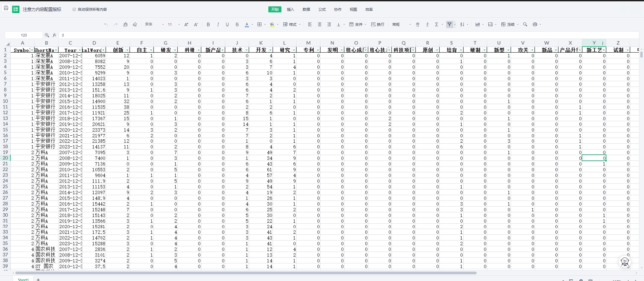This screenshot has height=281, width=644.
Task: Open filter dropdown on 开发 column header
Action: [x=270, y=50]
